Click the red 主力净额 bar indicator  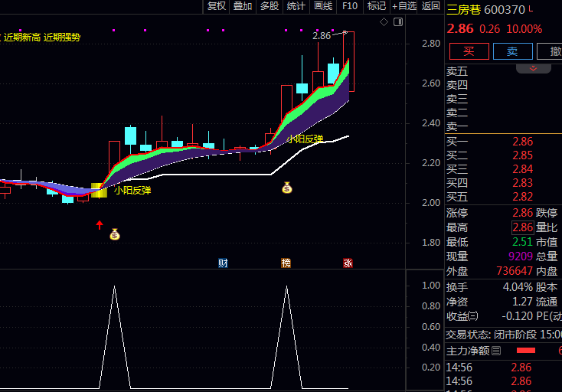(526, 351)
